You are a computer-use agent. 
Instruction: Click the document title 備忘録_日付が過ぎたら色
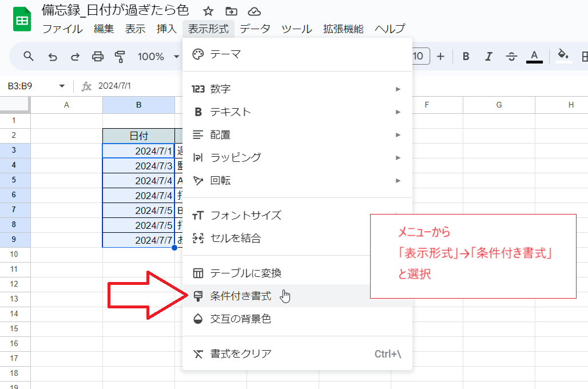tap(115, 10)
